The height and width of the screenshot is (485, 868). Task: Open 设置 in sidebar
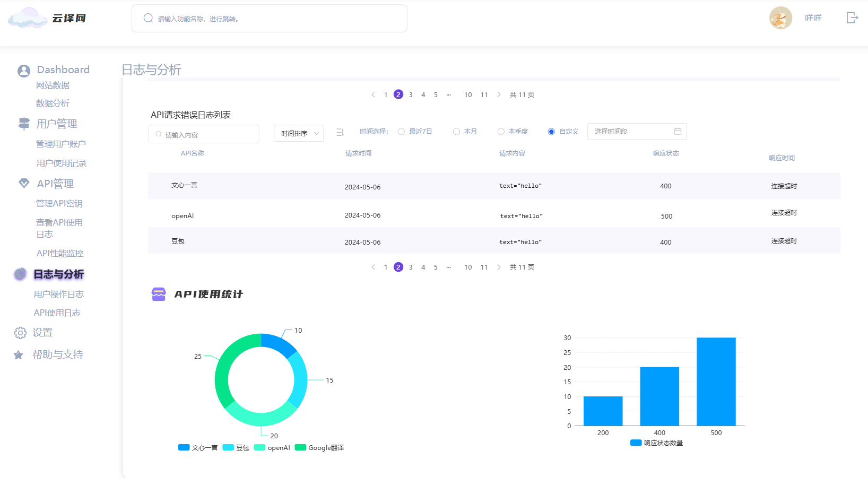(x=42, y=332)
